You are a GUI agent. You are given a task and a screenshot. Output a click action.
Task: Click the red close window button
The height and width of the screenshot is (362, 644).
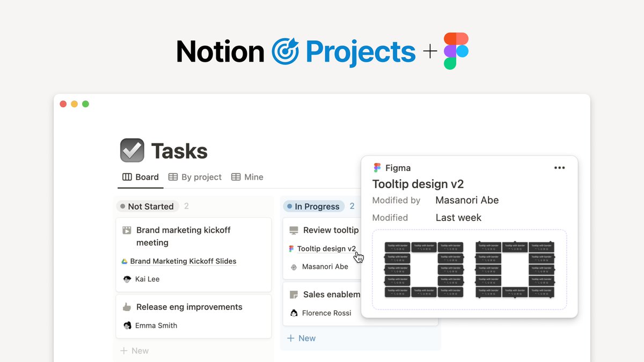[63, 104]
